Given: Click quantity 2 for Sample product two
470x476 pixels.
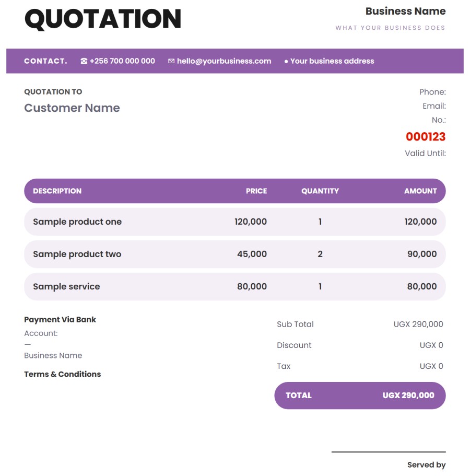Looking at the screenshot, I should pos(320,254).
